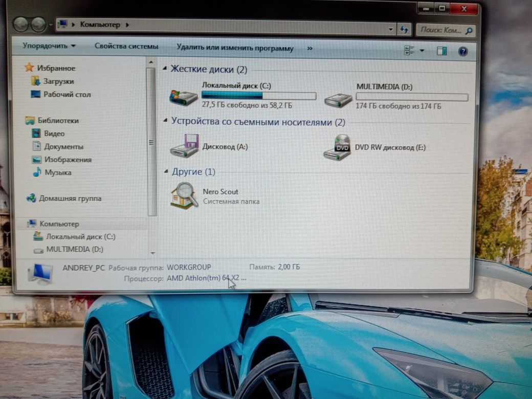The width and height of the screenshot is (532, 399).
Task: Click the search field Поиск: Ком...
Action: click(x=441, y=30)
